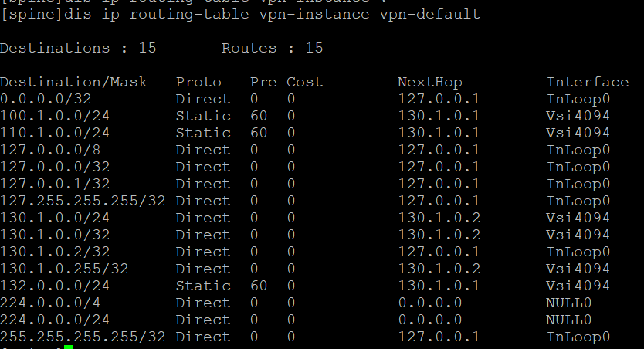
Task: Click the 110.1.0.0/24 destination entry
Action: (x=55, y=133)
